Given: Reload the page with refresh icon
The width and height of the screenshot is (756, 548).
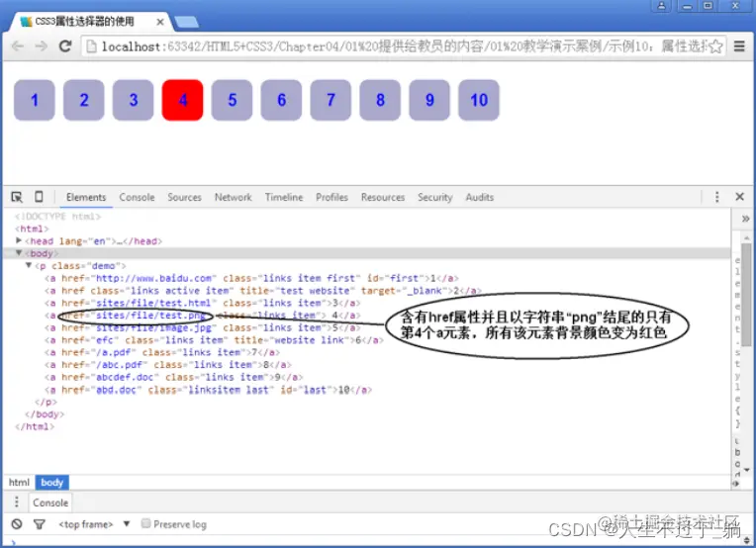Looking at the screenshot, I should click(65, 46).
